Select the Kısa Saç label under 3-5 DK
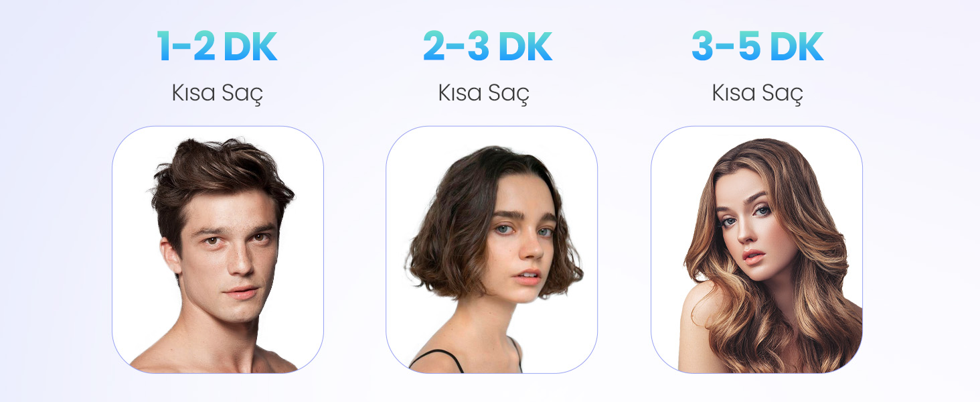The height and width of the screenshot is (402, 980). point(757,93)
